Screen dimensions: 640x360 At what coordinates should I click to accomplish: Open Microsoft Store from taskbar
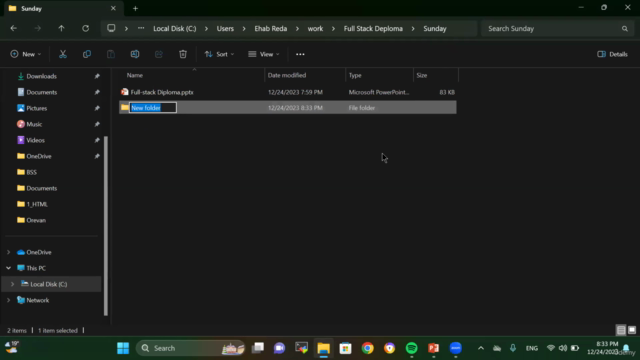point(345,348)
